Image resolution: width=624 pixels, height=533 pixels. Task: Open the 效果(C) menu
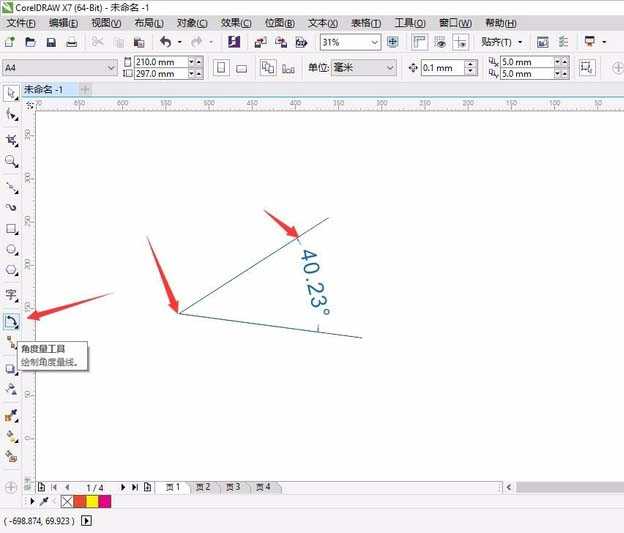[236, 22]
